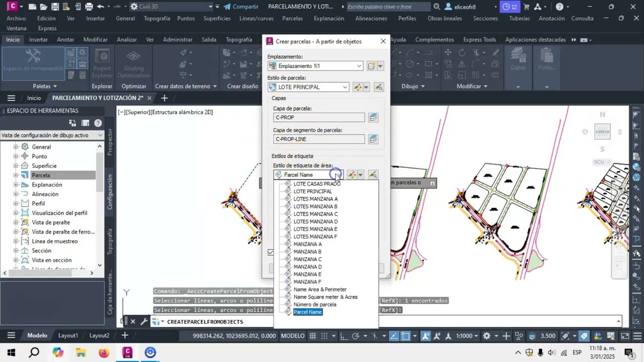
Task: Click the Espacio de herramientas ribbon button
Action: tap(33, 63)
